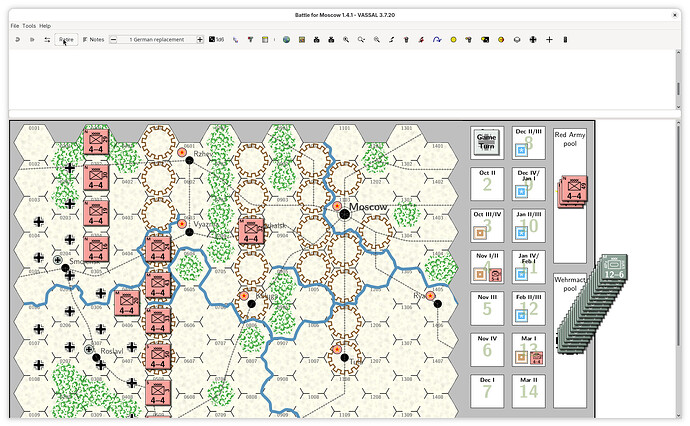Image resolution: width=690 pixels, height=426 pixels.
Task: Roll the 1d6 dice button
Action: point(216,39)
